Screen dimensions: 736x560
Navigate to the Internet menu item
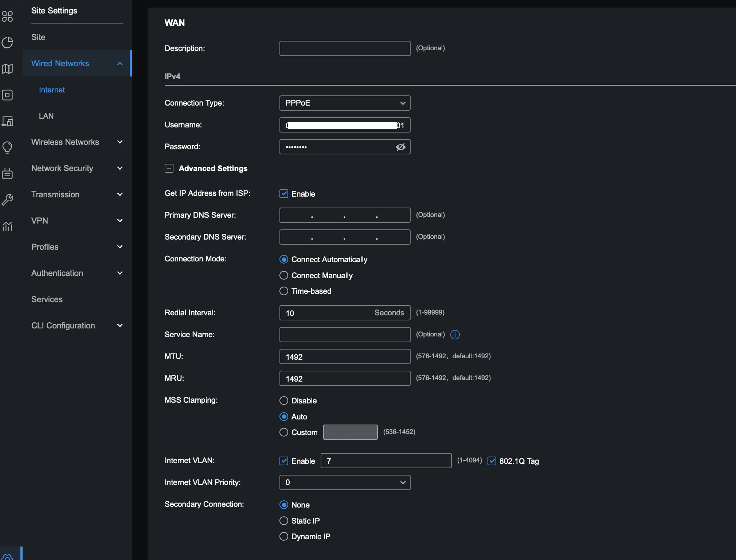point(52,90)
